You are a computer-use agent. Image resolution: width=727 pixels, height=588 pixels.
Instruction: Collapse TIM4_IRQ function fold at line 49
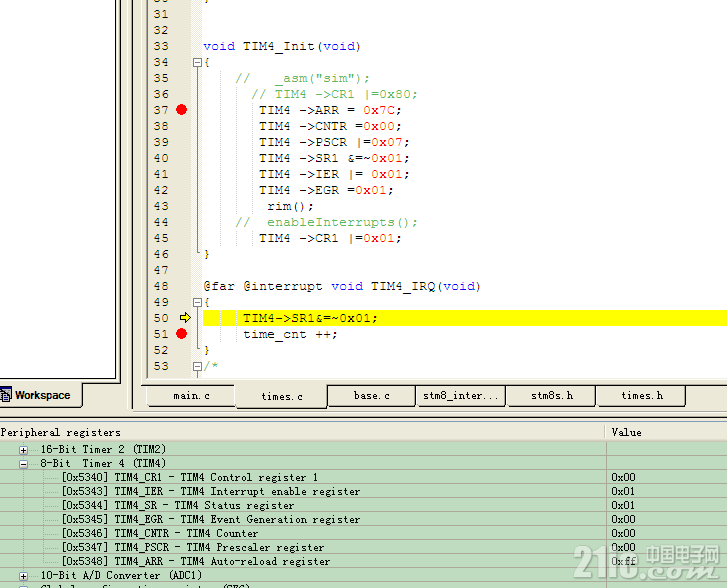click(197, 302)
